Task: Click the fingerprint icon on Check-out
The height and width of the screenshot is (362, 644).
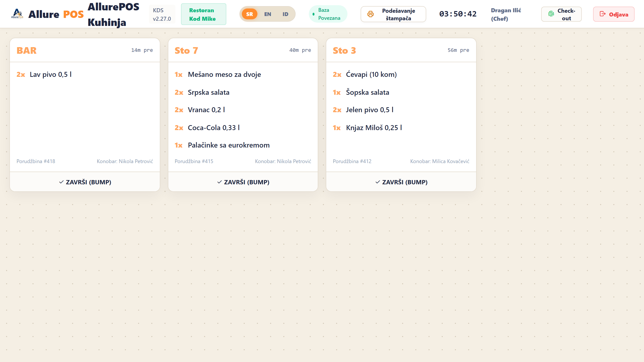Action: pyautogui.click(x=551, y=14)
